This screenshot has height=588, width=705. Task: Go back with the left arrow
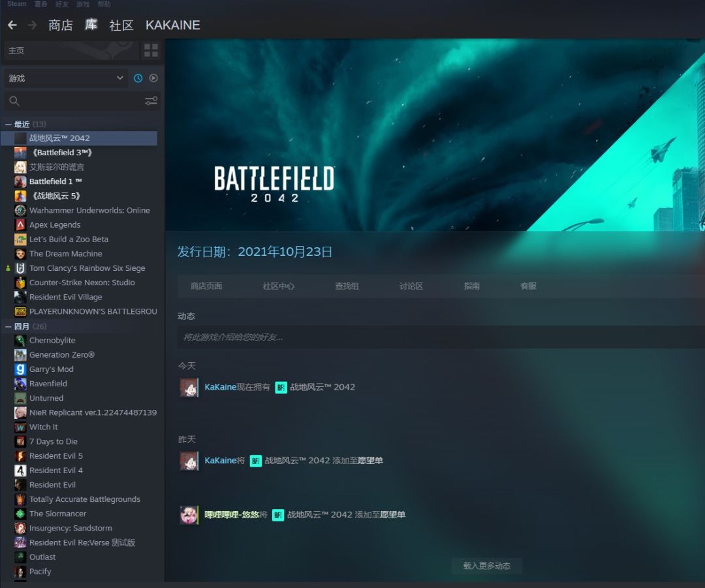click(12, 25)
